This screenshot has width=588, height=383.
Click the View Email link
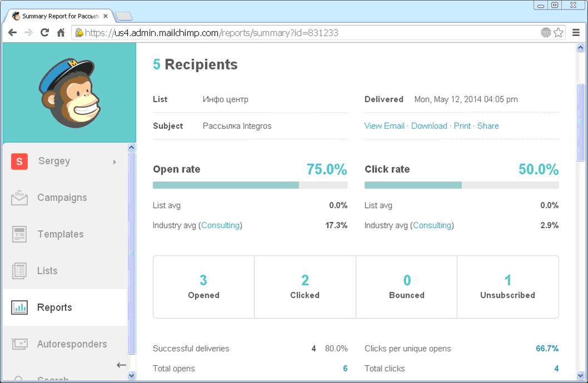click(x=384, y=126)
